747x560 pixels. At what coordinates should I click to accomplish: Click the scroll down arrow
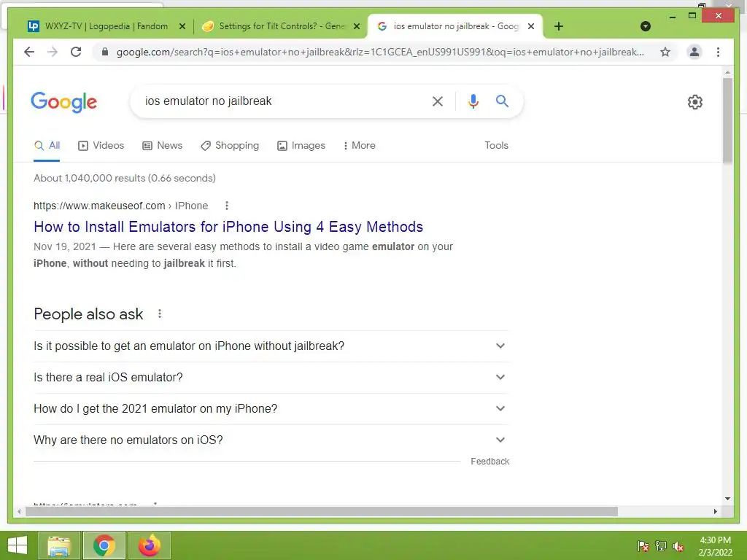[x=727, y=499]
